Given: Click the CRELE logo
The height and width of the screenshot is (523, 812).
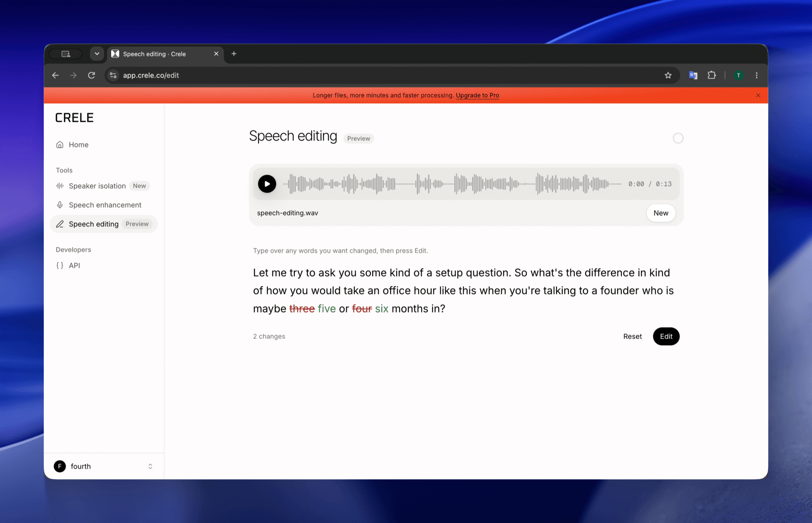Looking at the screenshot, I should coord(74,118).
